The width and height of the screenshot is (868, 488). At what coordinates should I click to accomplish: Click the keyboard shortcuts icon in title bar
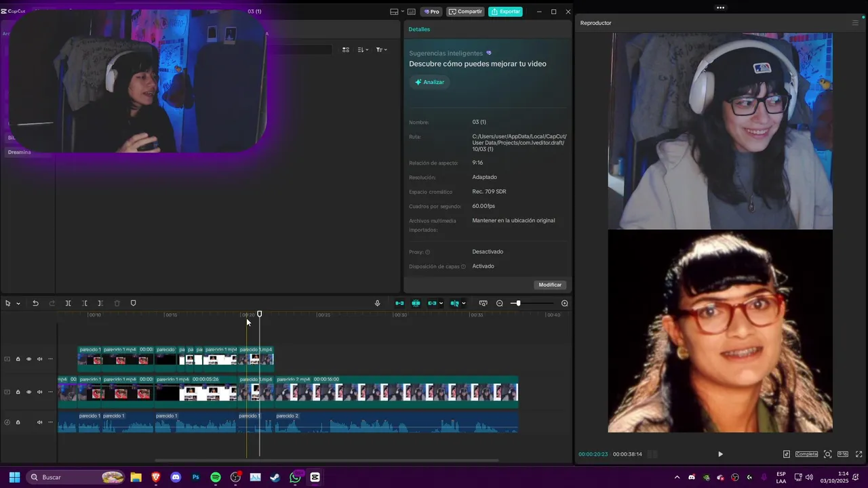coord(411,12)
